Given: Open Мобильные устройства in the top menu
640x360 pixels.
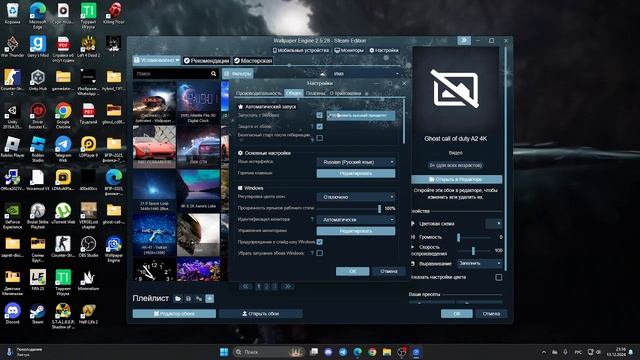Looking at the screenshot, I should [301, 50].
